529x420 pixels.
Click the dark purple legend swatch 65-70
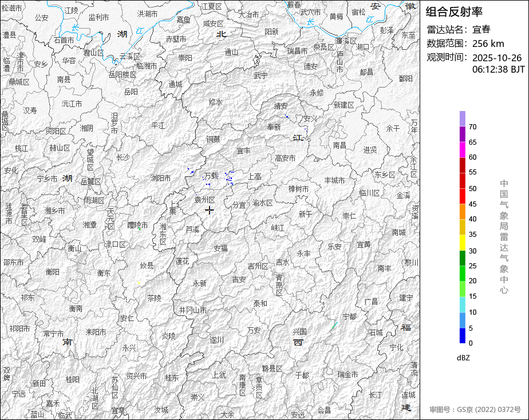click(462, 134)
